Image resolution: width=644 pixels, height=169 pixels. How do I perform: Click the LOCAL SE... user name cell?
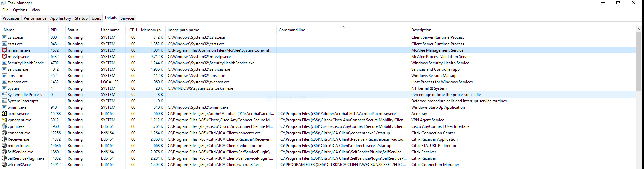[111, 82]
